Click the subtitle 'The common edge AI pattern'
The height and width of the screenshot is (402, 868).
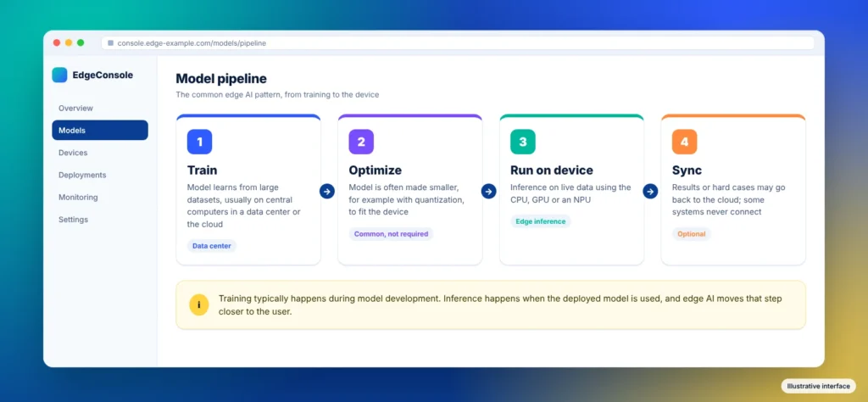(277, 95)
